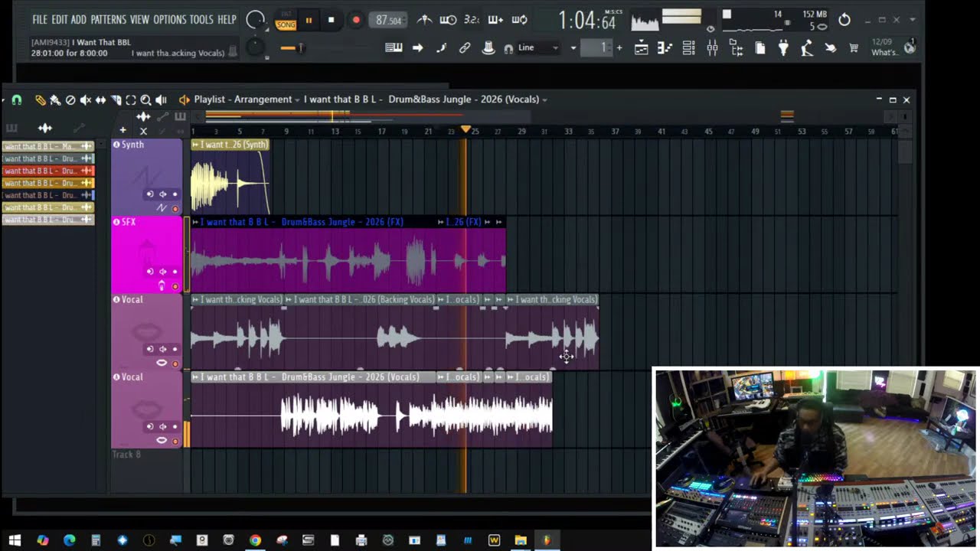Select the playlist mute tool

85,99
